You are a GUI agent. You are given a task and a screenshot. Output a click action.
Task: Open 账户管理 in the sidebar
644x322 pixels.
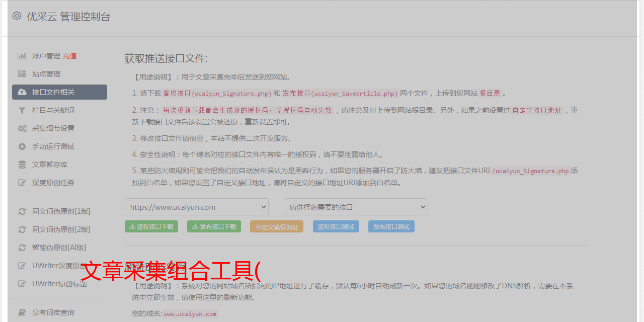pyautogui.click(x=46, y=56)
